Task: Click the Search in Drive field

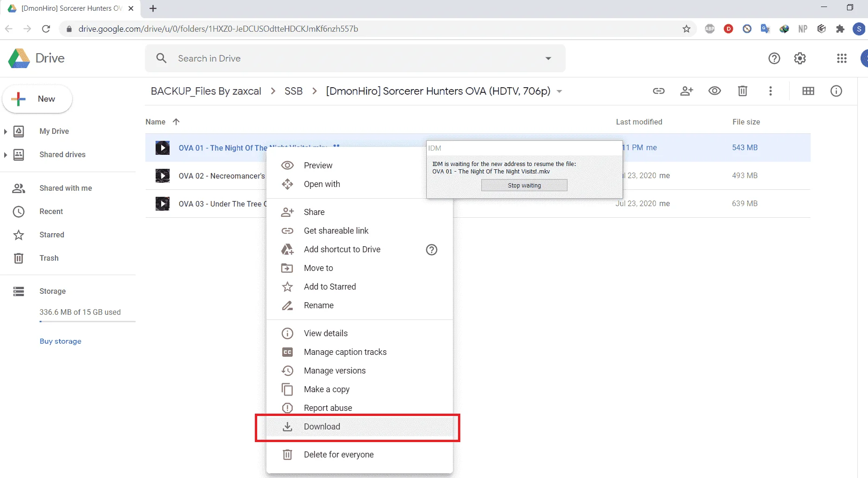Action: pyautogui.click(x=355, y=58)
